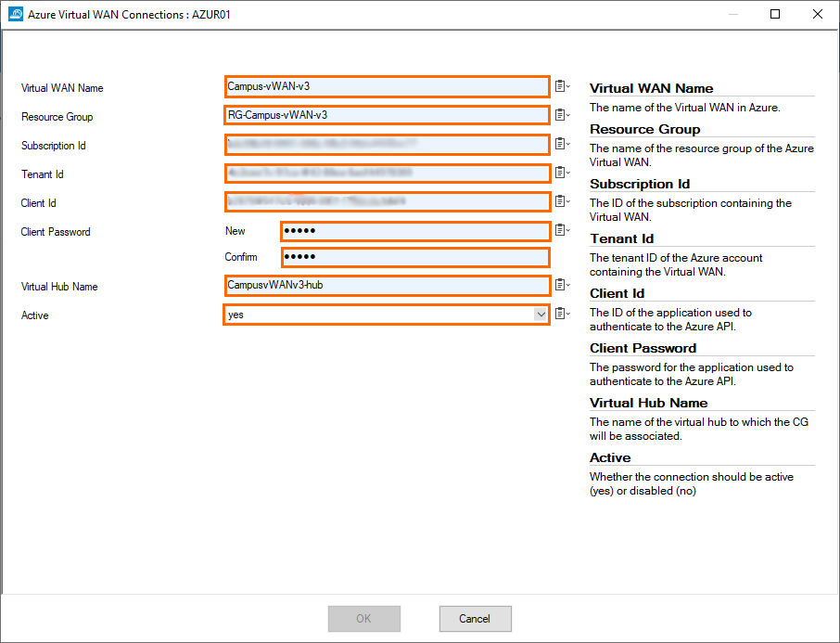Click the 'Virtual Hub Name' help heading
Image resolution: width=840 pixels, height=643 pixels.
[x=649, y=403]
